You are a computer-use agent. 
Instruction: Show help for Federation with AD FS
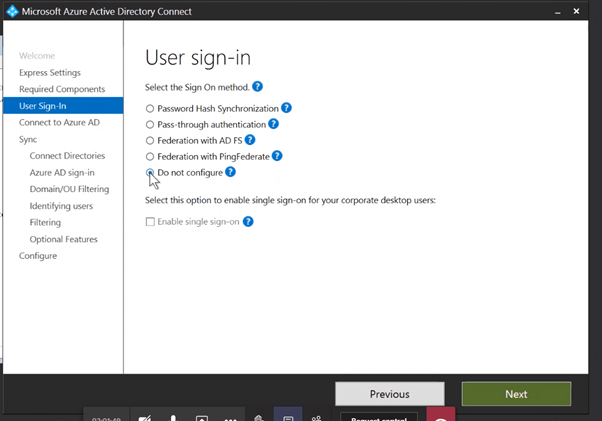tap(250, 140)
